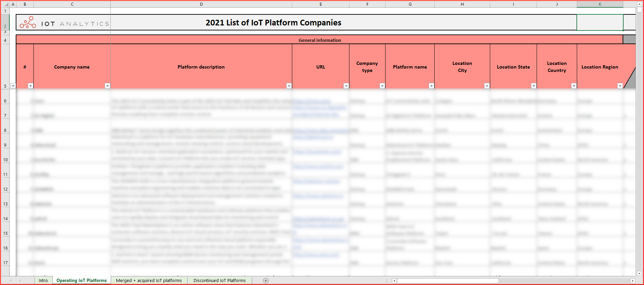Viewport: 644px width, 285px height.
Task: Click the 'Location City' header cell
Action: (462, 67)
